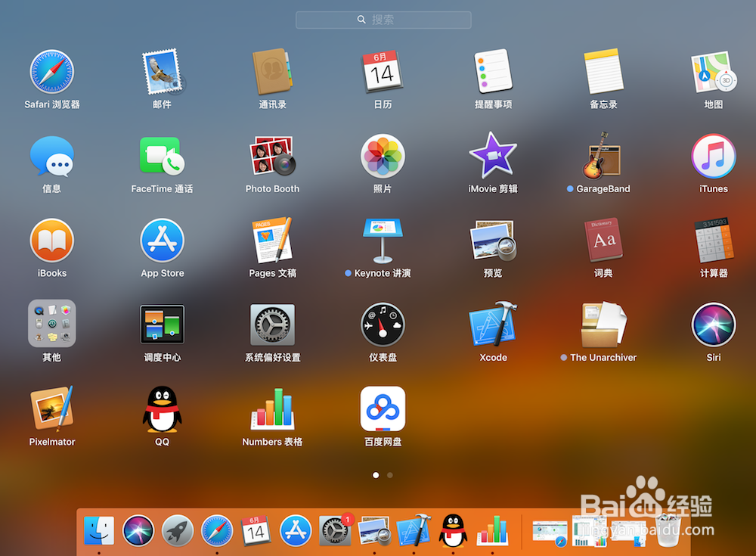Launch The Unarchiver

click(x=603, y=325)
